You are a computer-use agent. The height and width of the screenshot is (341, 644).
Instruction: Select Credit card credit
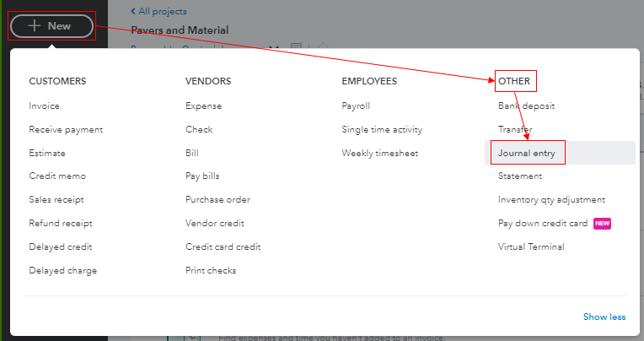(223, 246)
